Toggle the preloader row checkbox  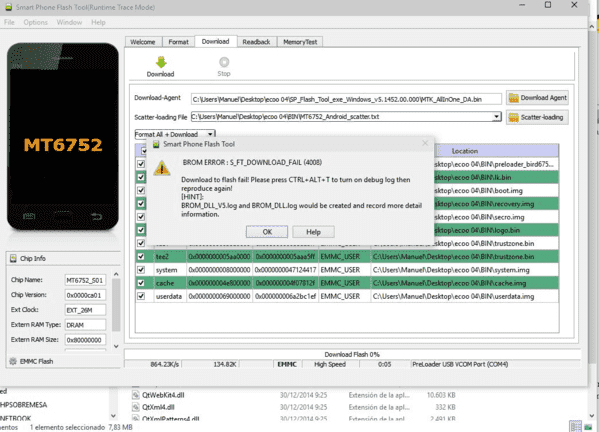141,164
